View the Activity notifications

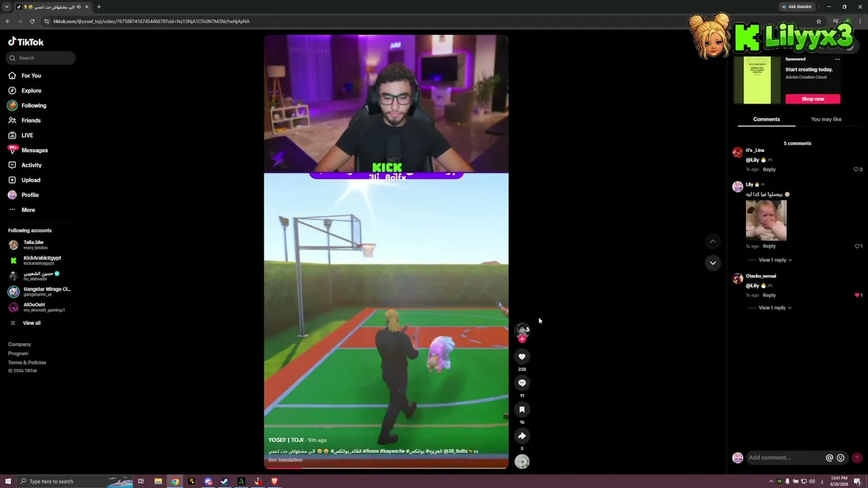coord(25,165)
